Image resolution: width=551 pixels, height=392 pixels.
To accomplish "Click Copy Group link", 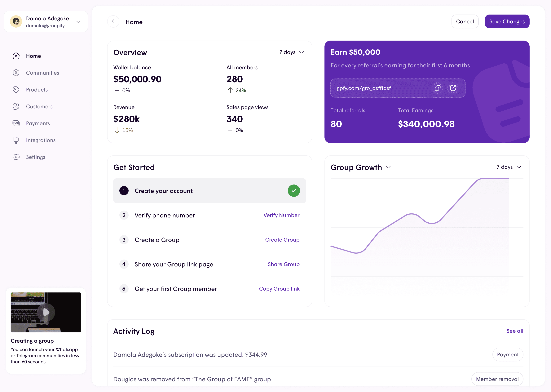I will (x=279, y=289).
